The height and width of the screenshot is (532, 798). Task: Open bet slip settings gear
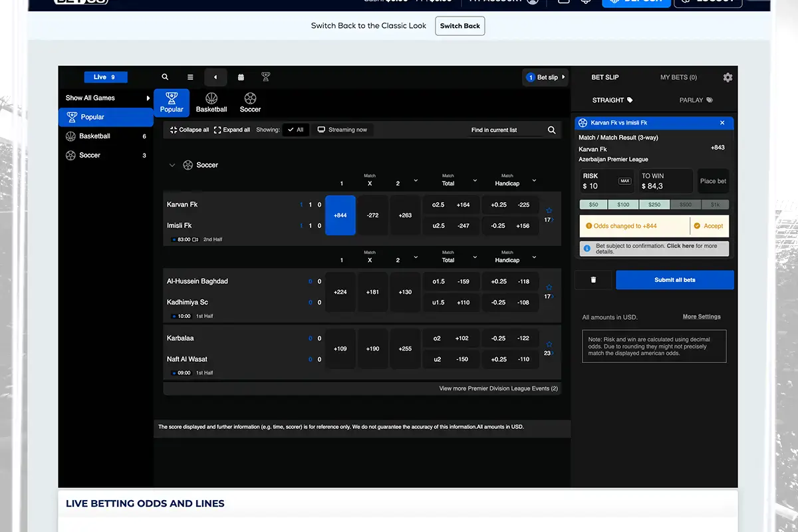tap(728, 77)
